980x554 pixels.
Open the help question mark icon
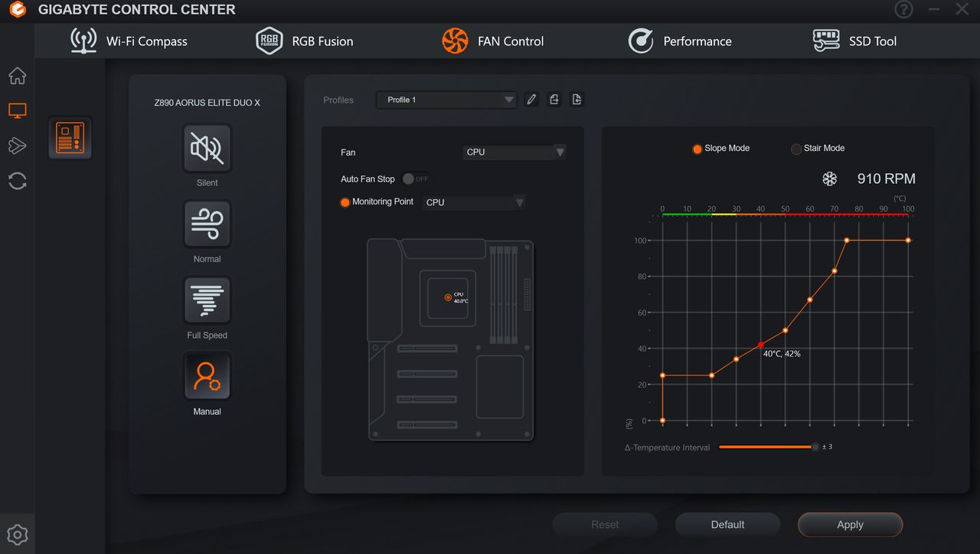pos(903,10)
